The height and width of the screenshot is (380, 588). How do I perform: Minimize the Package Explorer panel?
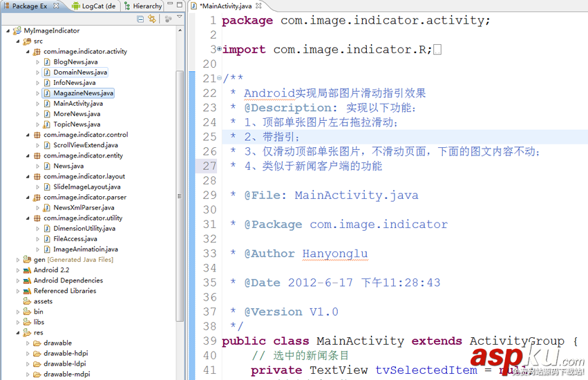click(170, 3)
